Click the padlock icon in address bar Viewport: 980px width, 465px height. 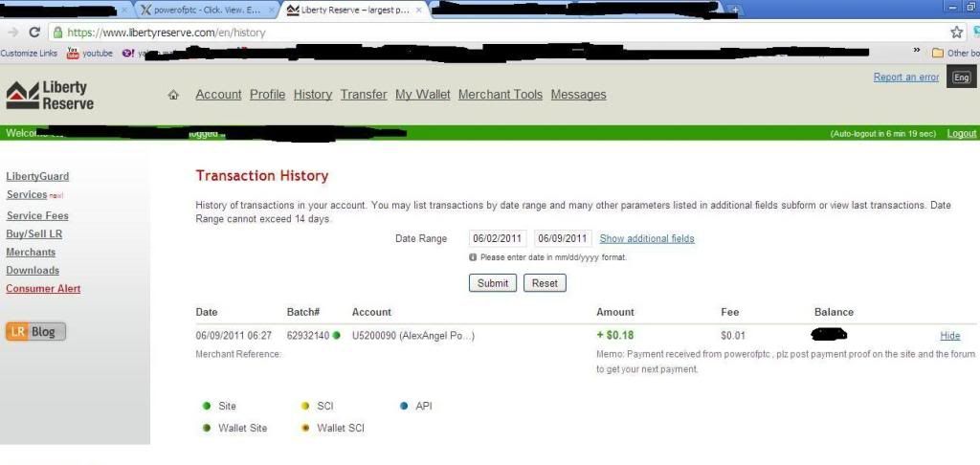(x=58, y=33)
